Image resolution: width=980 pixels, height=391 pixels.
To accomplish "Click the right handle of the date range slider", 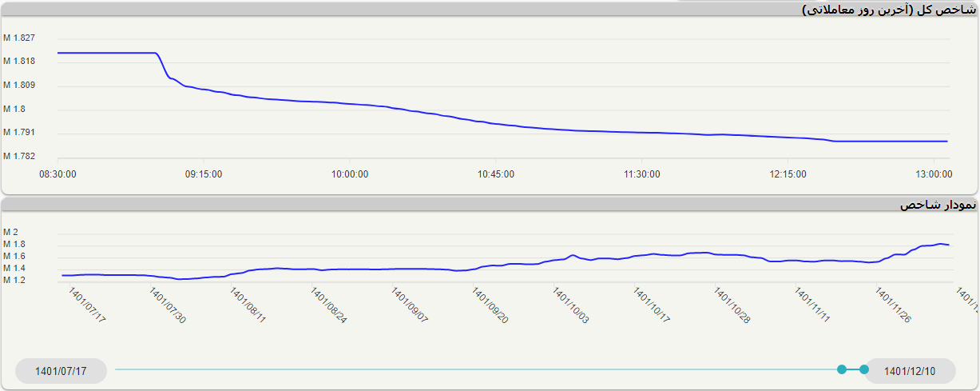I will [863, 369].
